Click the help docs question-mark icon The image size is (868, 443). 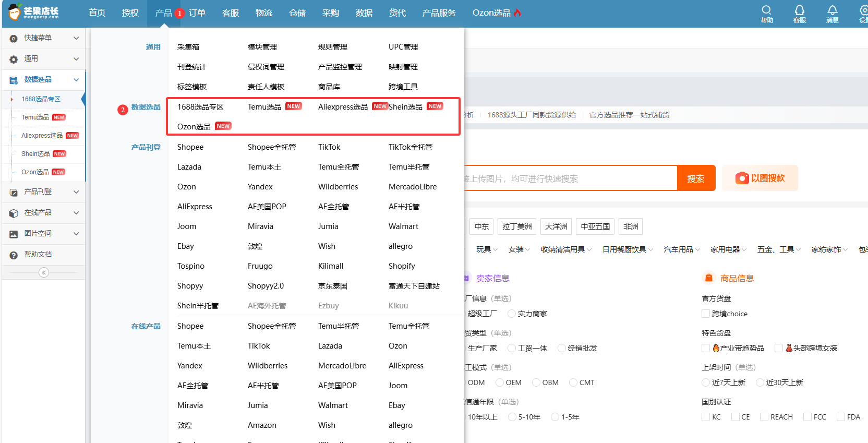point(14,255)
